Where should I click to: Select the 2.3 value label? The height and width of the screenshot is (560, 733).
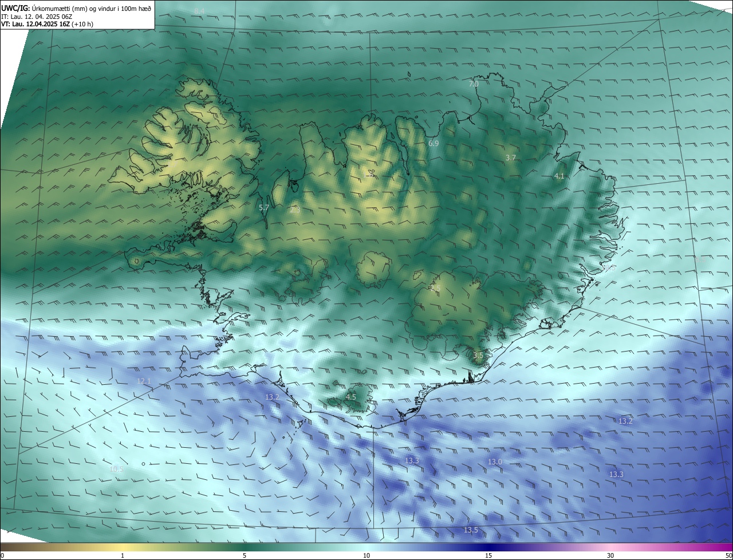point(295,210)
